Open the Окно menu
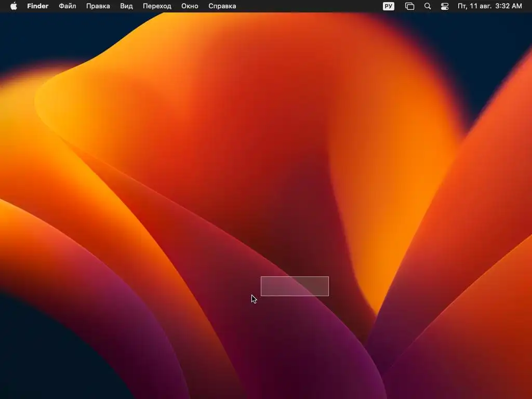Image resolution: width=532 pixels, height=399 pixels. (190, 6)
